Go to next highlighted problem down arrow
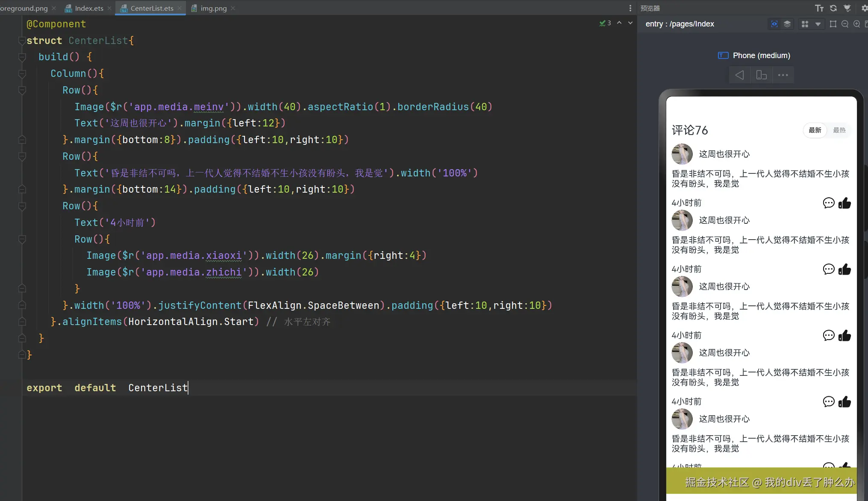Image resolution: width=868 pixels, height=501 pixels. coord(630,23)
